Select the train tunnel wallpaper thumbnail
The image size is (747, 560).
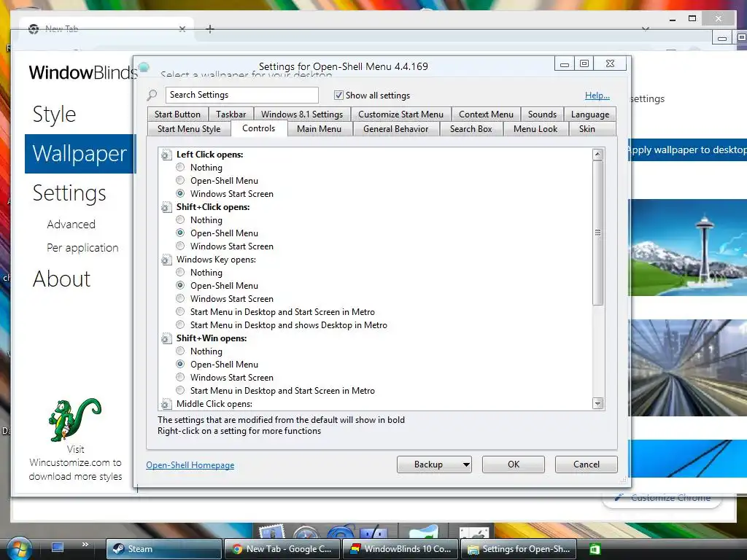pos(688,367)
